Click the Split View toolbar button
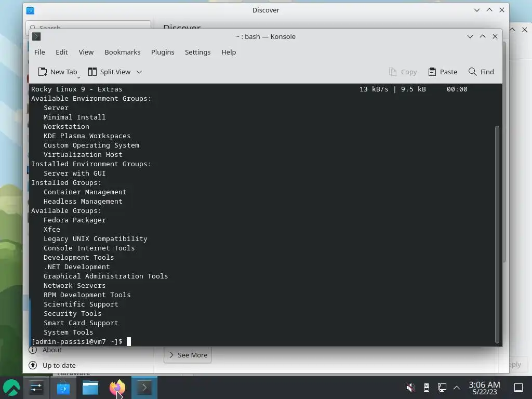The width and height of the screenshot is (532, 399). pos(110,72)
